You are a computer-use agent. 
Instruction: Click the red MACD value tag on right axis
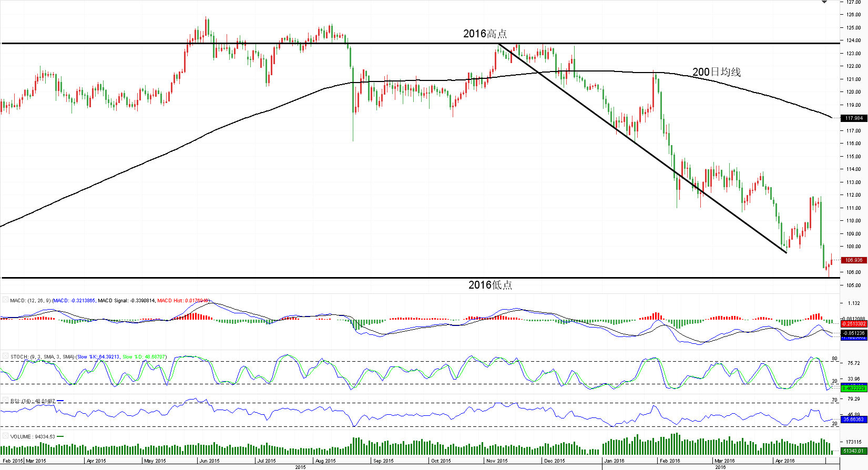(x=854, y=324)
